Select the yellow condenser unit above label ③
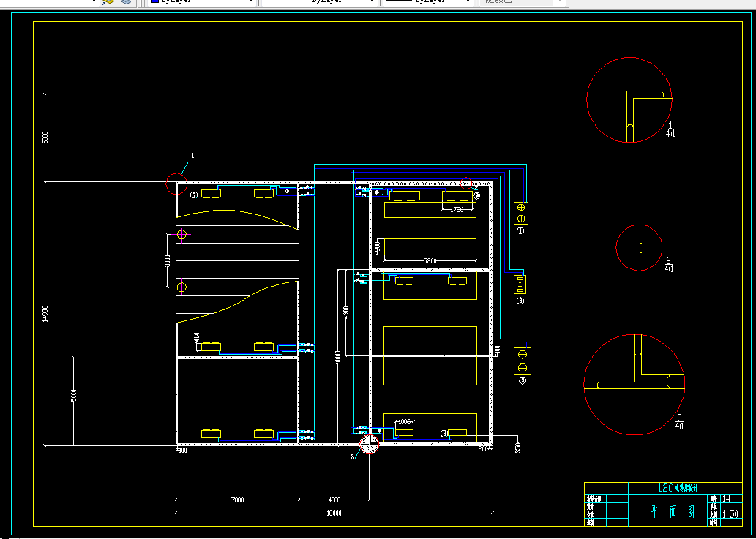 pos(522,361)
